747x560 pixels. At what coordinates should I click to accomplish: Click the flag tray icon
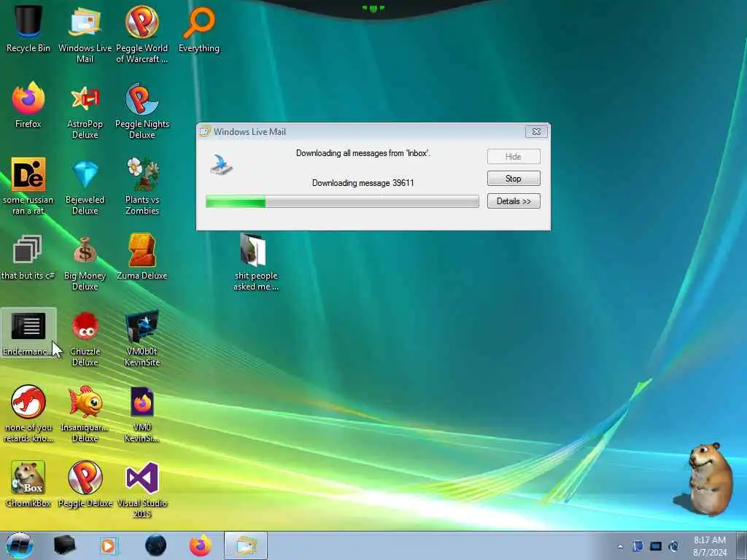638,546
